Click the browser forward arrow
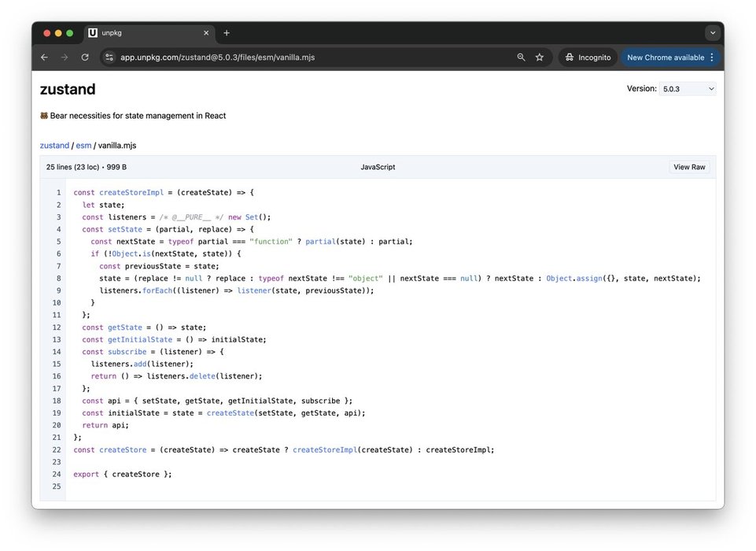This screenshot has width=756, height=551. (x=65, y=57)
